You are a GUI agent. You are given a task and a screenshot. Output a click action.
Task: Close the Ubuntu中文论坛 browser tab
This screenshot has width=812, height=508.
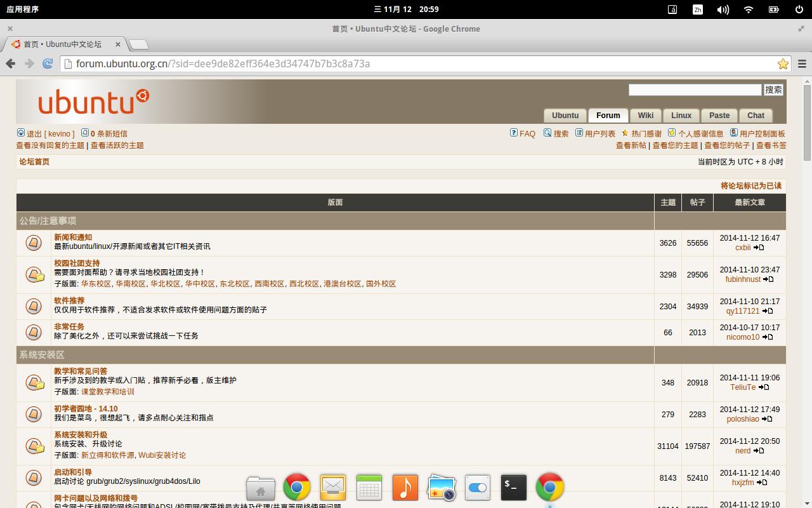click(x=118, y=44)
